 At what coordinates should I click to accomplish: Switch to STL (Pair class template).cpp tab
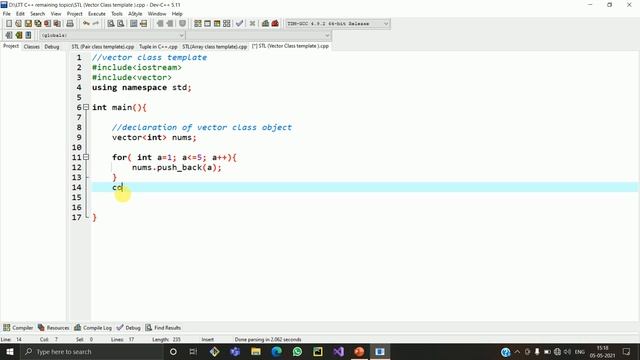click(x=103, y=47)
